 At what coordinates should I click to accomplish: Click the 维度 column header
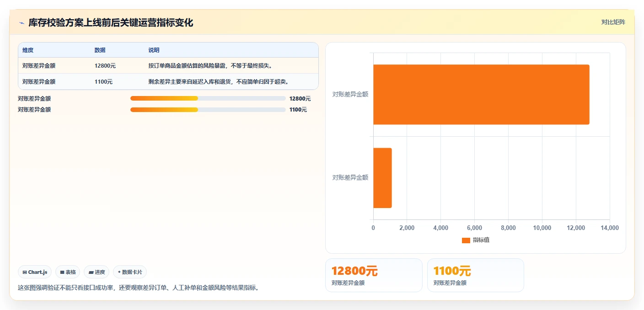(x=28, y=50)
